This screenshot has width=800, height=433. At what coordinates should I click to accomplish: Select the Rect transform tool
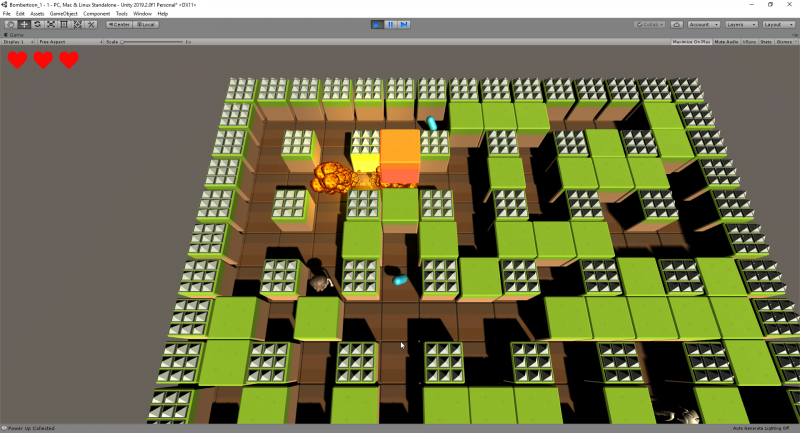[64, 24]
